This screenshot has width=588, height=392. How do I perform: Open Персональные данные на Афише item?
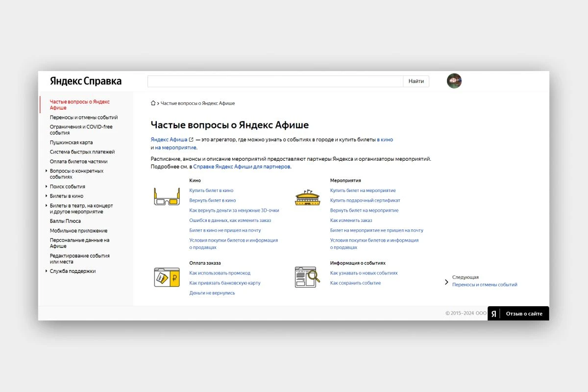click(x=80, y=243)
